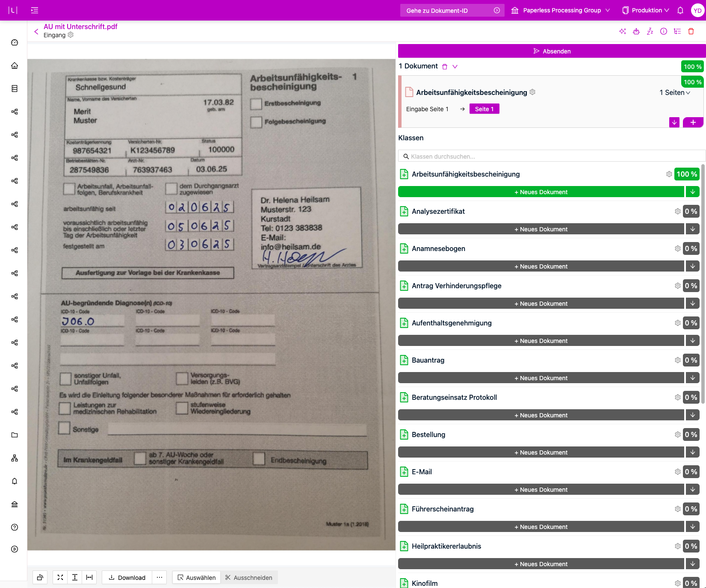Delete document using red trash icon

[691, 31]
